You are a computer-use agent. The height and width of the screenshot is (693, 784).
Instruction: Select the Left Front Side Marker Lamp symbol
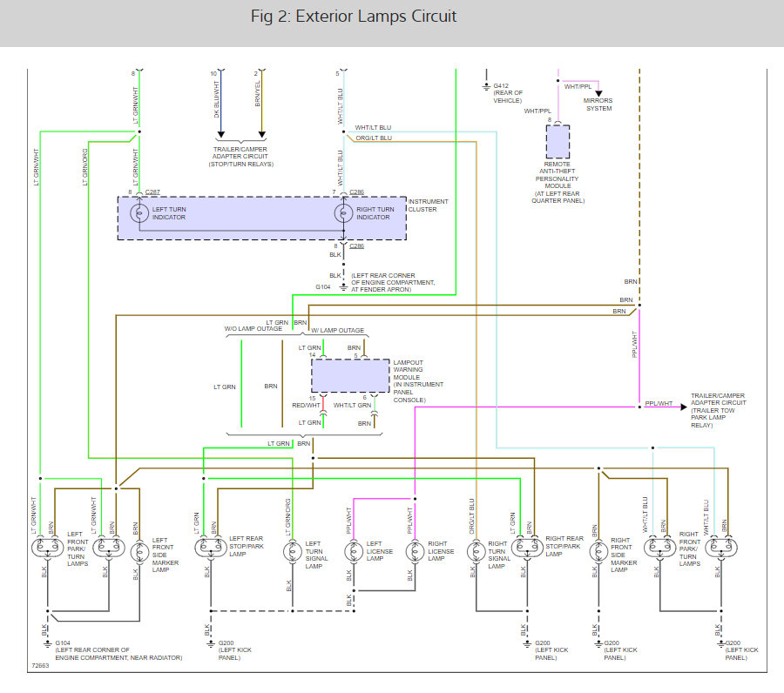tap(139, 552)
